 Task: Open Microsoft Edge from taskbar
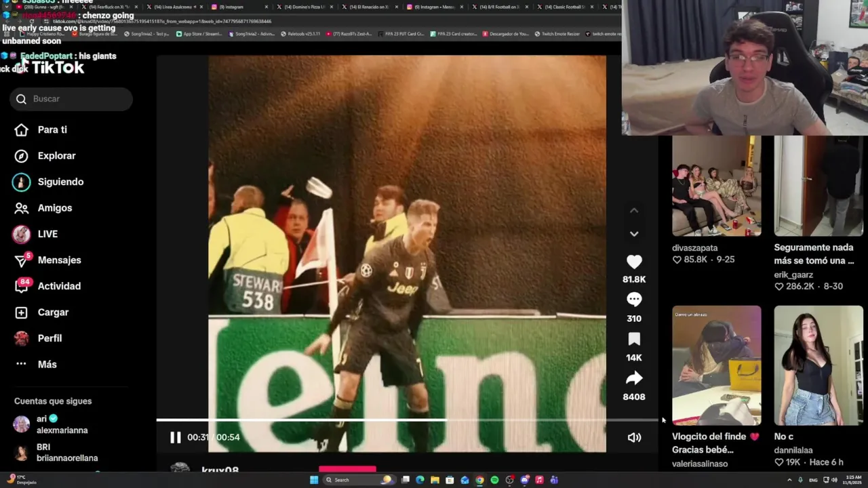pos(420,480)
